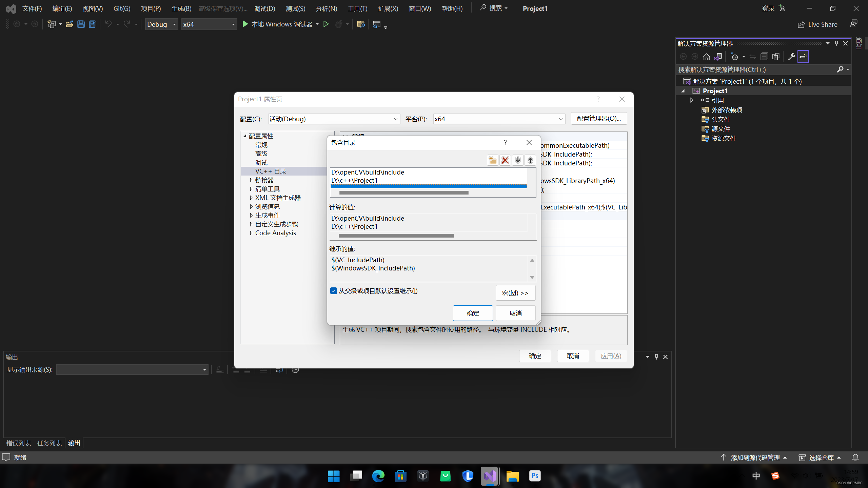868x488 pixels.
Task: Collapse Project1 node in Solution Explorer
Action: point(683,91)
